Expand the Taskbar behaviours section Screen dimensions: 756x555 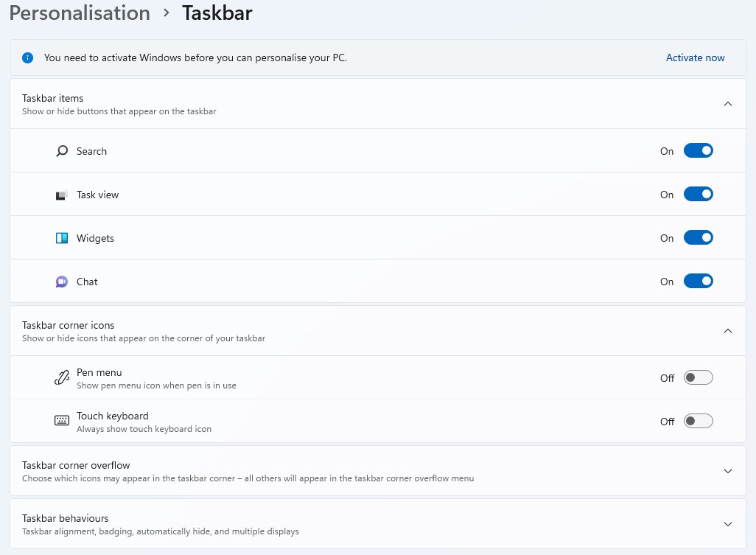(728, 524)
